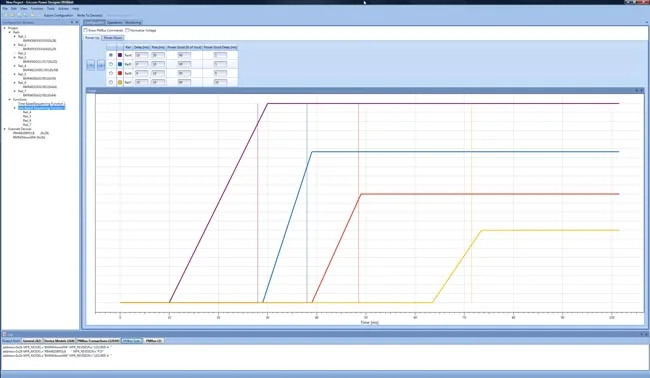Switch to the Power Down tab
Viewport: 650px width, 378px height.
(113, 38)
